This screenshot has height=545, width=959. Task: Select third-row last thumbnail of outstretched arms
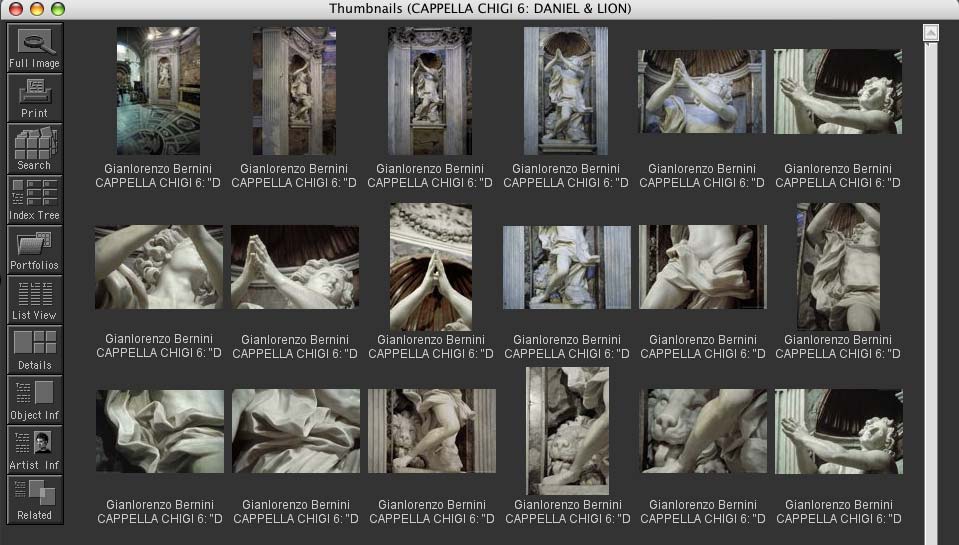[x=839, y=432]
